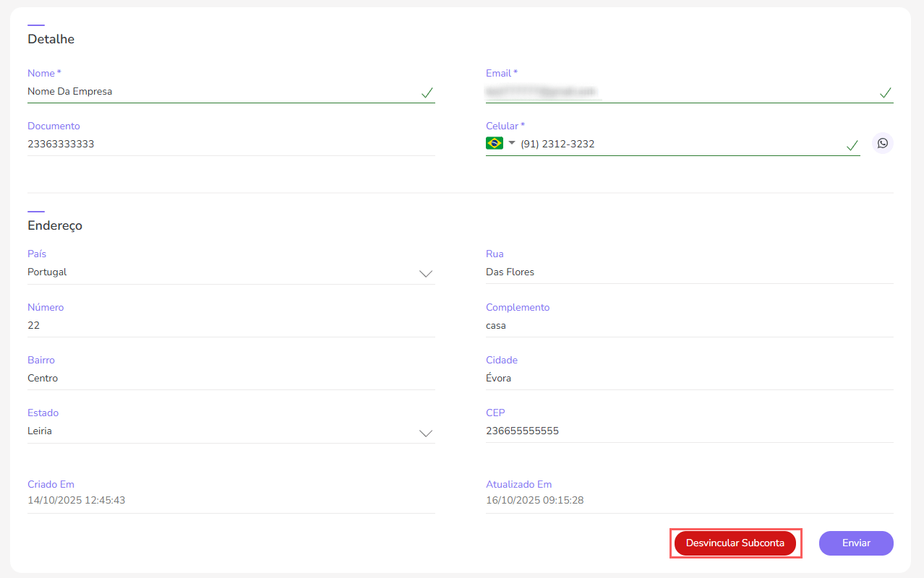Click the Complemento input field
This screenshot has height=578, width=924.
(x=688, y=325)
